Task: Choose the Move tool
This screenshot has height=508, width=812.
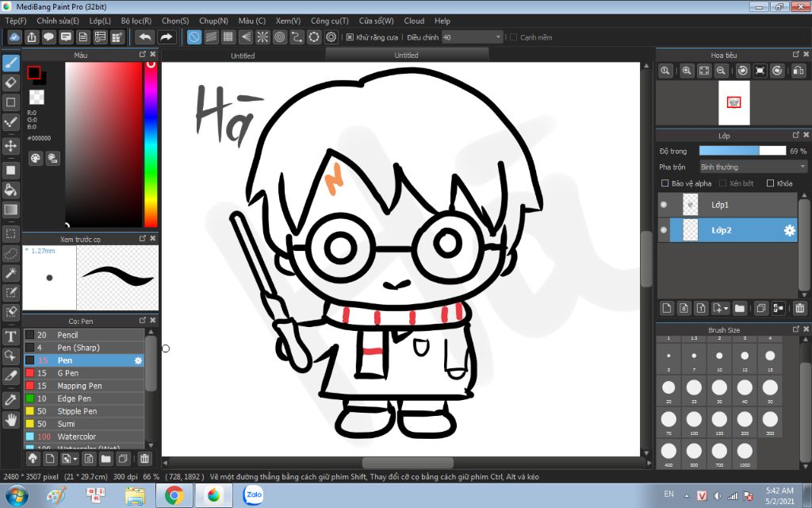Action: 10,146
